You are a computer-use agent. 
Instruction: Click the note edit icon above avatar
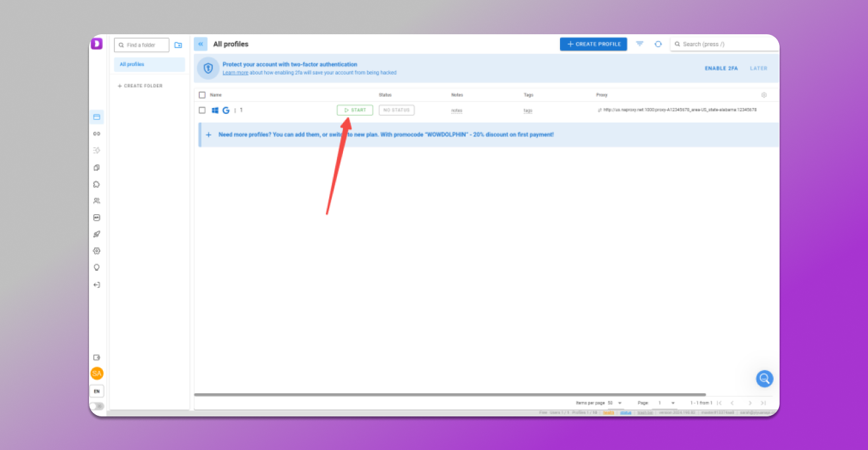click(97, 358)
